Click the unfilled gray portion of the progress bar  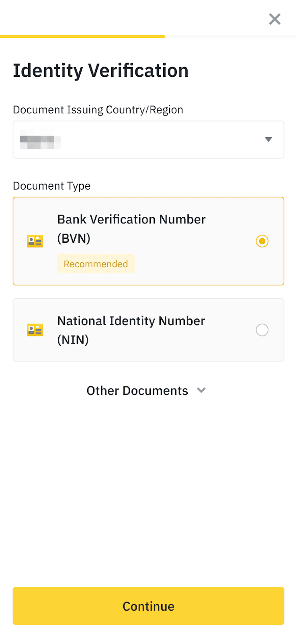point(231,37)
